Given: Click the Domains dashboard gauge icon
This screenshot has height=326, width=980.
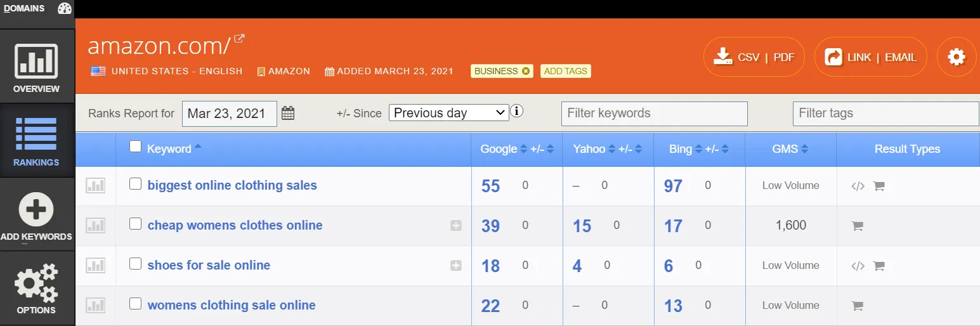Looking at the screenshot, I should [x=65, y=8].
